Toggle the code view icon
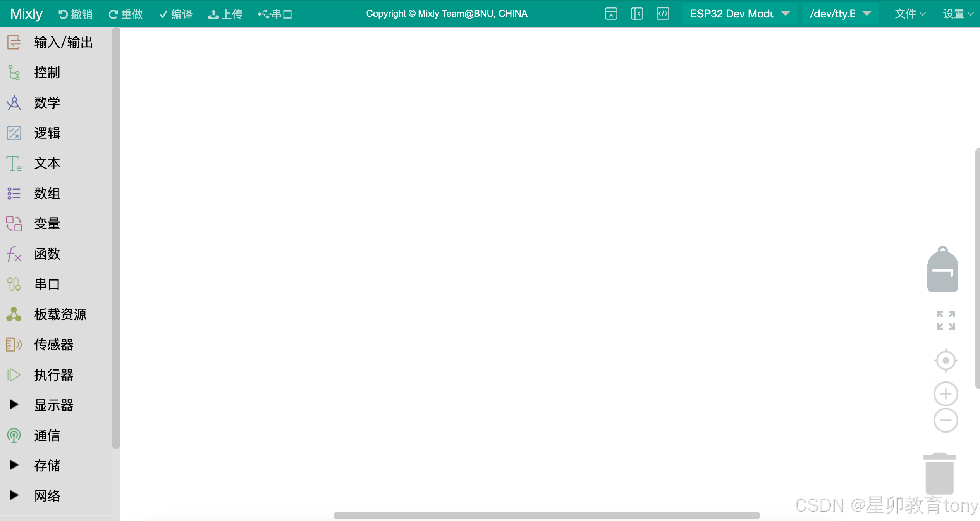Image resolution: width=980 pixels, height=521 pixels. pos(663,14)
